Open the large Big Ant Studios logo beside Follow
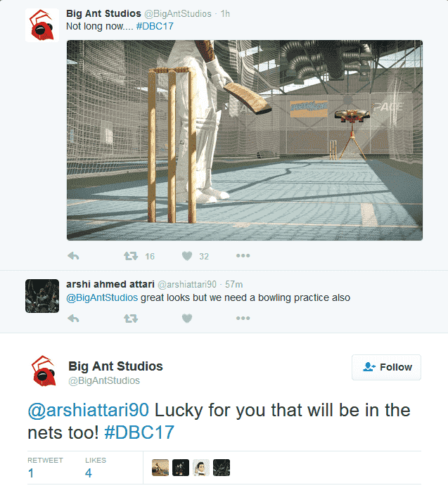Image resolution: width=448 pixels, height=488 pixels. coord(44,371)
